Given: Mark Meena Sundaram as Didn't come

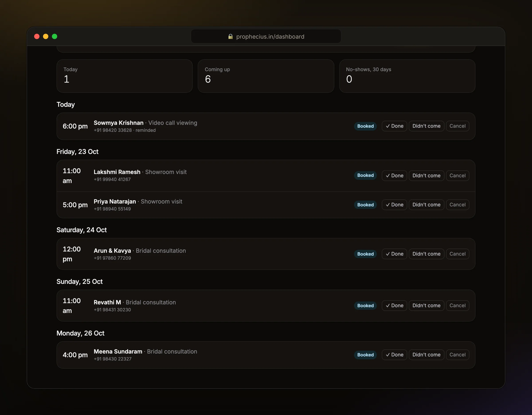Looking at the screenshot, I should [426, 355].
